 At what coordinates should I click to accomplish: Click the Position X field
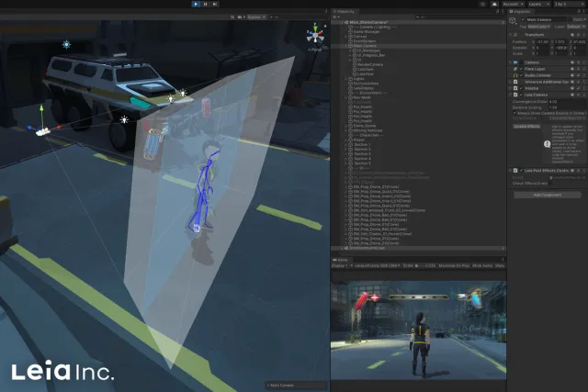[542, 41]
